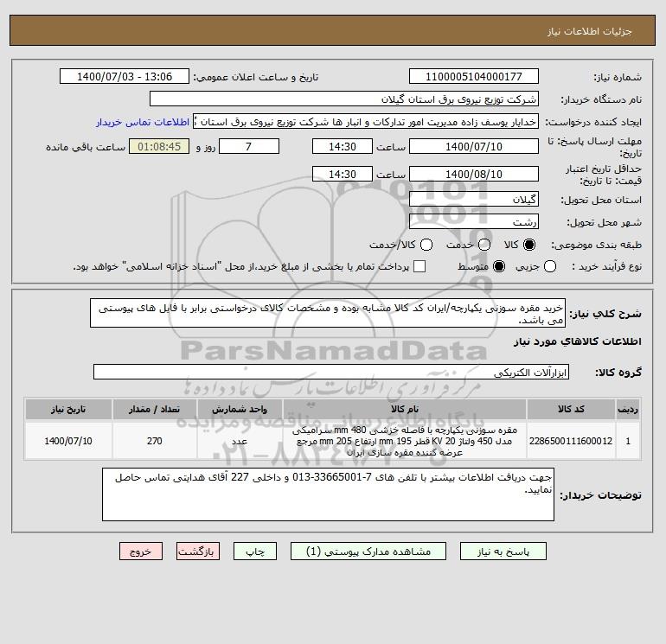Click the نام کالا column header
The width and height of the screenshot is (666, 644).
[x=405, y=409]
